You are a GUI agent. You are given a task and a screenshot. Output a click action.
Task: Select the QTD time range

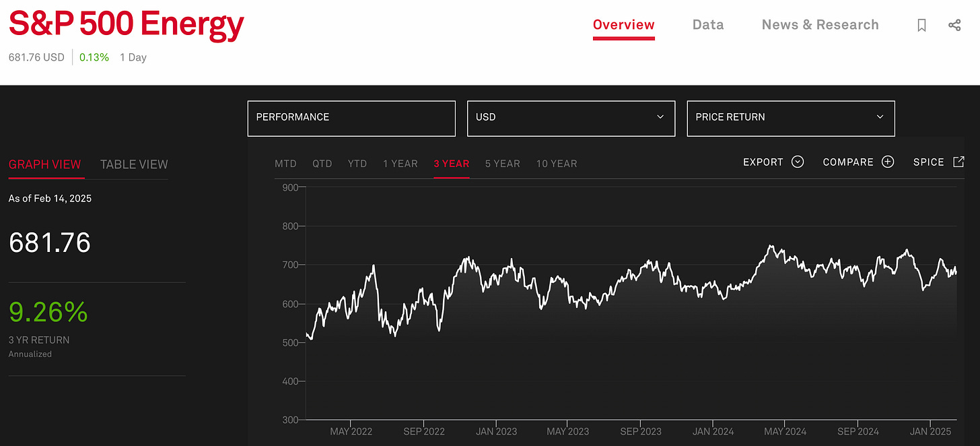[322, 164]
